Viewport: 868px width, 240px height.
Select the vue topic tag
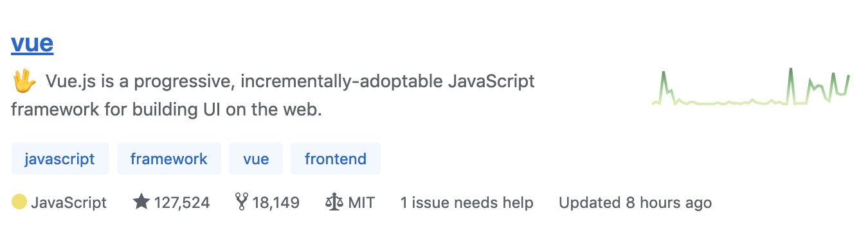(x=256, y=159)
